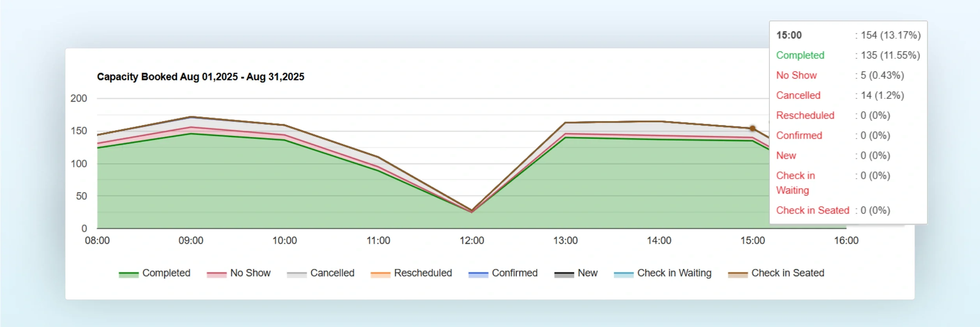Click the 16:00 x-axis label
This screenshot has width=980, height=327.
[846, 240]
